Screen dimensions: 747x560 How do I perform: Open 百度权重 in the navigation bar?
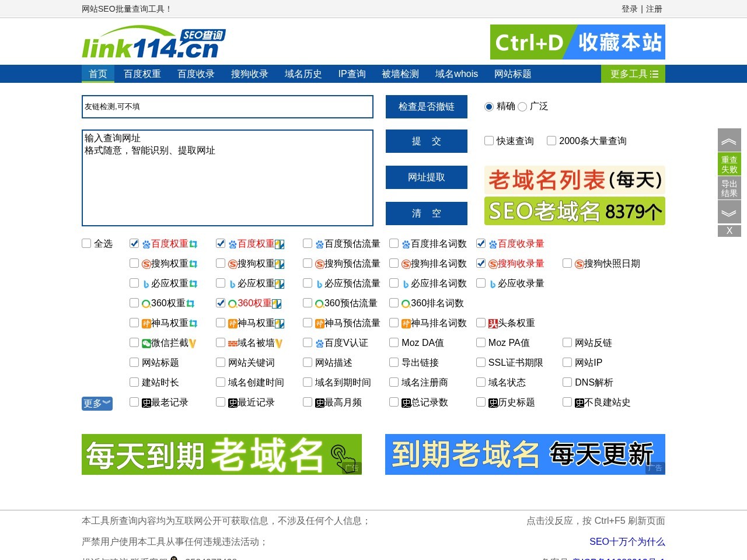click(x=142, y=74)
